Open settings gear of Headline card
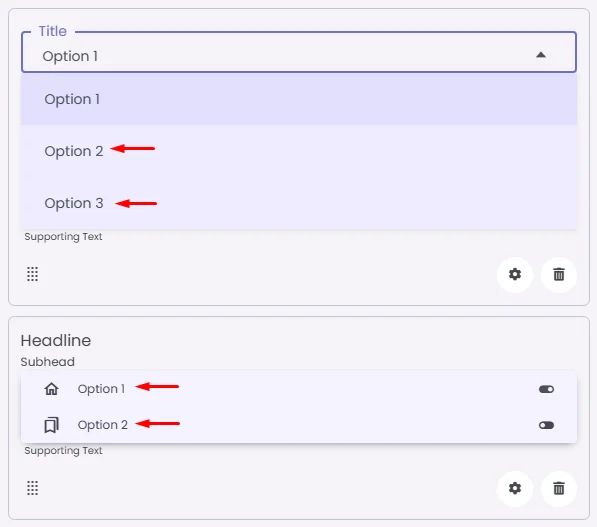The height and width of the screenshot is (527, 597). click(515, 488)
